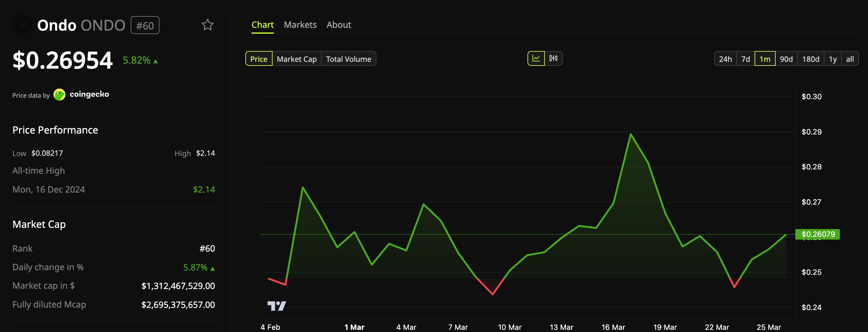Click the Low value $0.08217
868x332 pixels.
pos(47,153)
